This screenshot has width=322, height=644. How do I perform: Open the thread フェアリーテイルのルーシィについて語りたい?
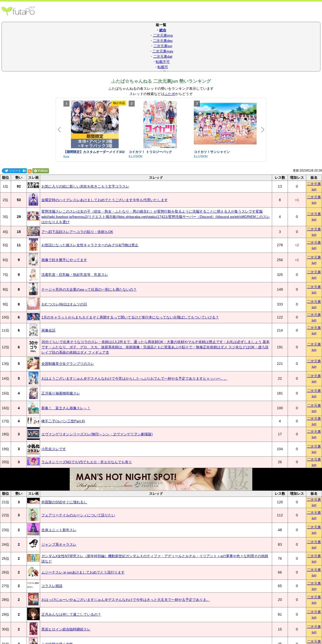tap(78, 515)
